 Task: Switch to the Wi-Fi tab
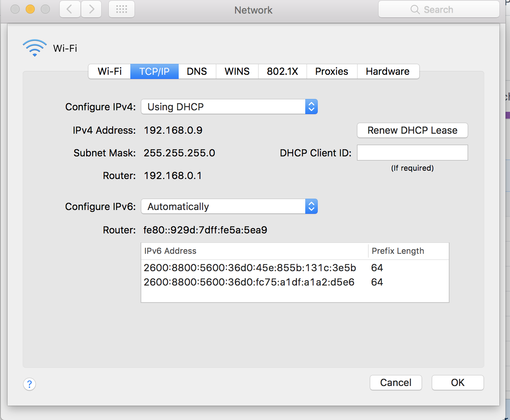pyautogui.click(x=110, y=71)
